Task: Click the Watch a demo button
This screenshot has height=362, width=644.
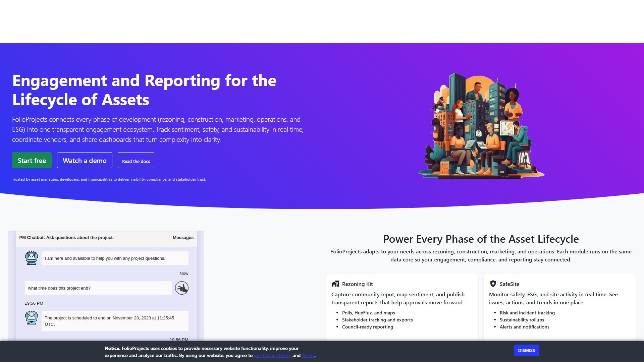Action: (x=85, y=160)
